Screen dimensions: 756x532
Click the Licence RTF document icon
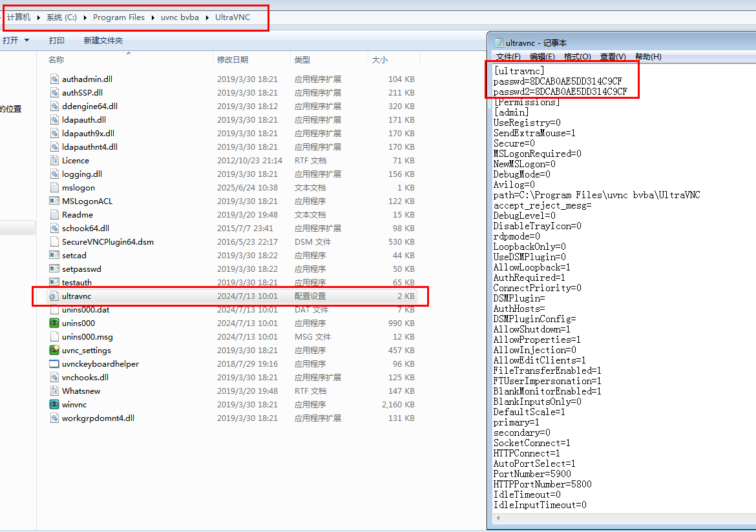(x=54, y=161)
